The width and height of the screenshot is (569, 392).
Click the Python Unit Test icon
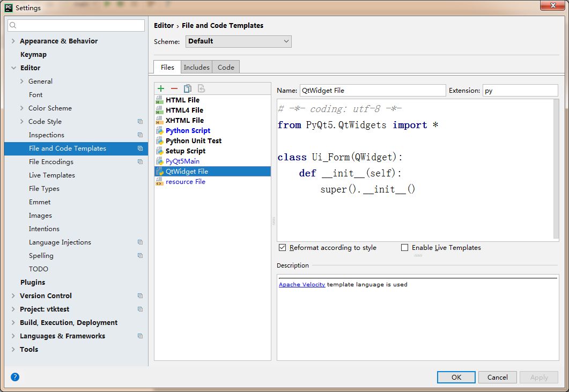coord(159,140)
